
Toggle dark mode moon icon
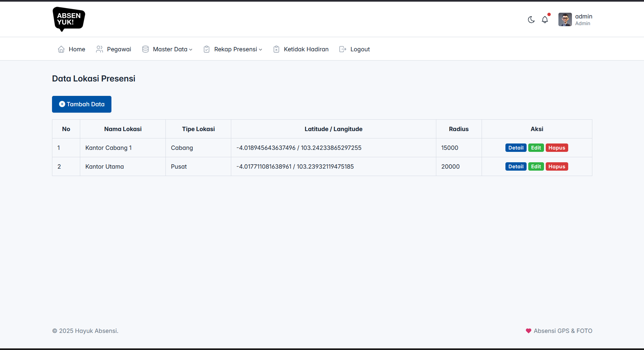click(531, 19)
